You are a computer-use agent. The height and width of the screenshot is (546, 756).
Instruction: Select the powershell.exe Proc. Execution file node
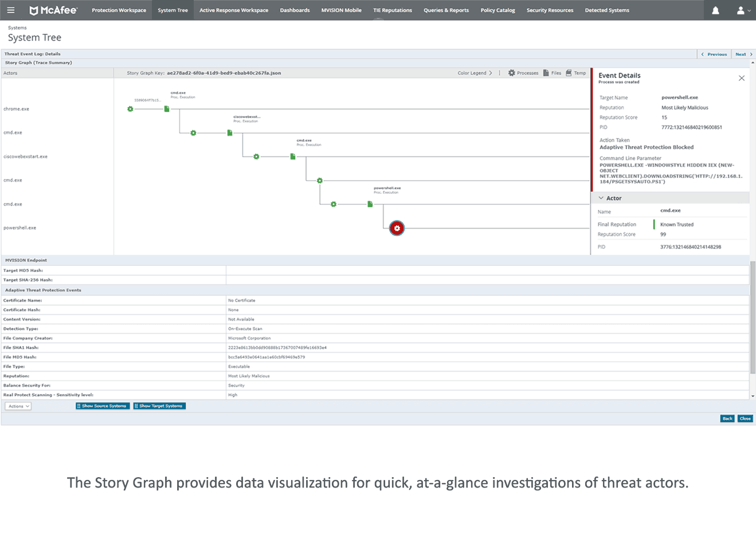click(370, 204)
